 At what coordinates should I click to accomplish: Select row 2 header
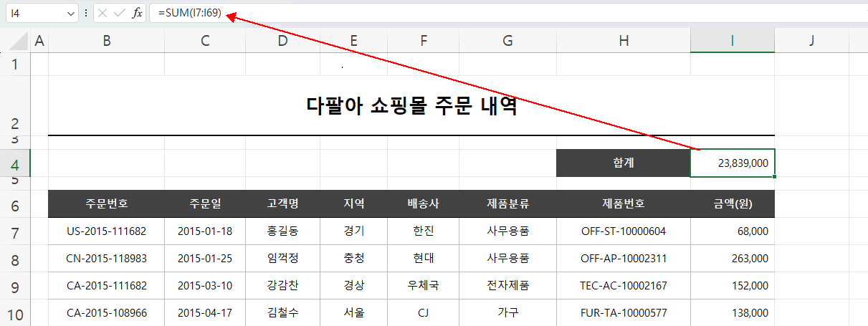pos(16,105)
